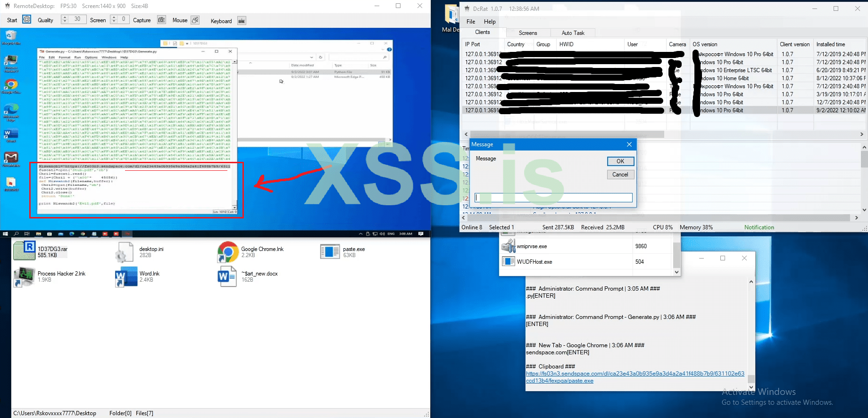Image resolution: width=868 pixels, height=418 pixels.
Task: Adjust the Quality value stepper arrows
Action: (x=65, y=19)
